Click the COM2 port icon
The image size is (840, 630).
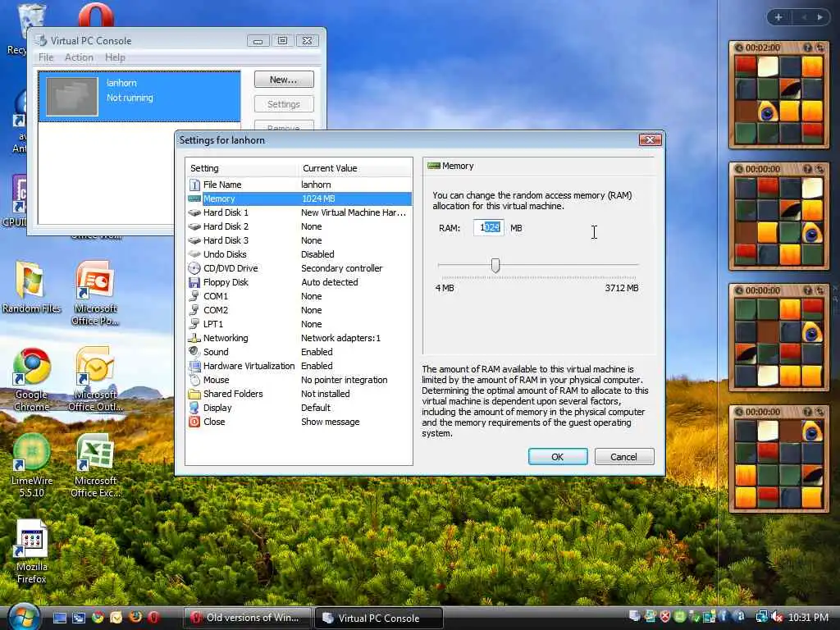point(194,310)
